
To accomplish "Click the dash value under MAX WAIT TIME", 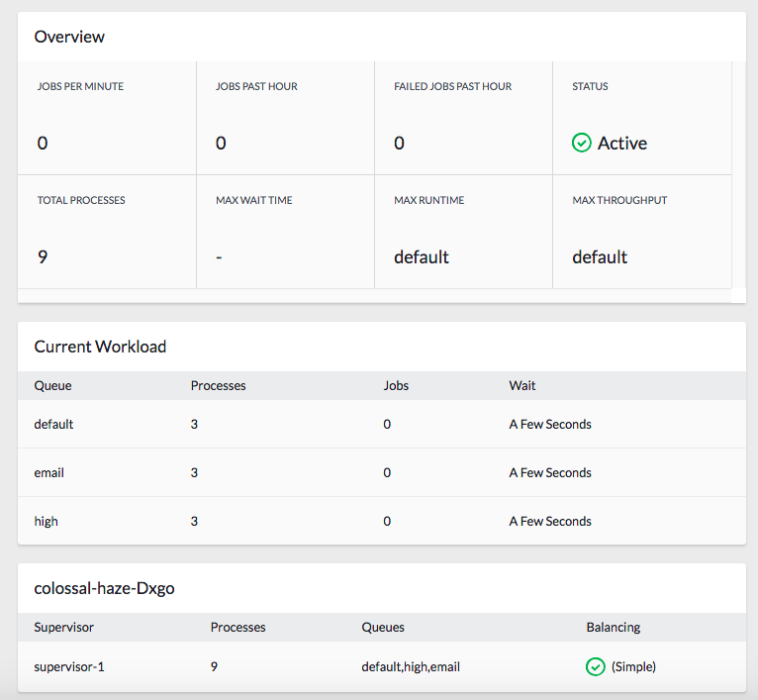I will tap(219, 257).
